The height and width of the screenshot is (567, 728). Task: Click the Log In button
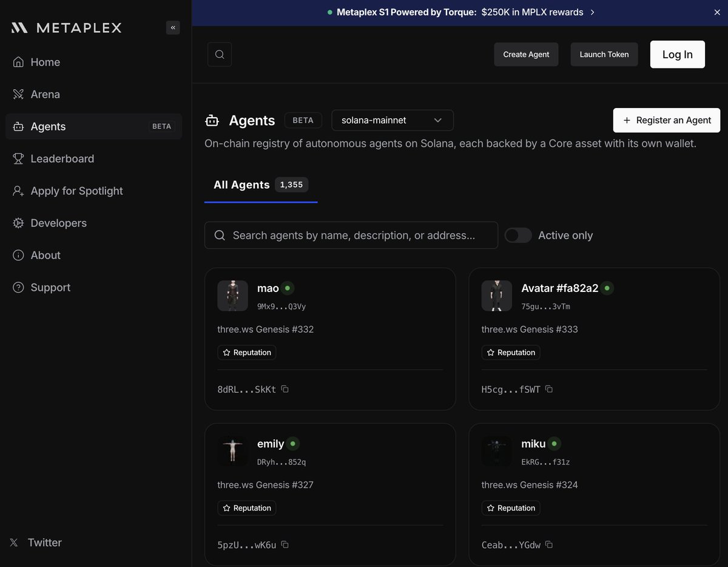(678, 54)
